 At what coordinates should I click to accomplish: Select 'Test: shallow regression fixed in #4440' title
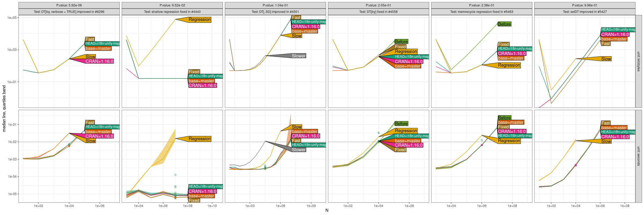[x=172, y=12]
